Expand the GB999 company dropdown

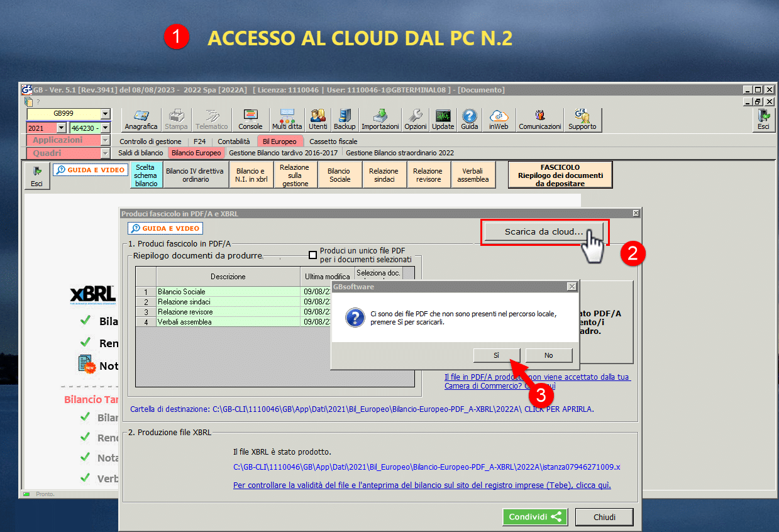point(105,114)
